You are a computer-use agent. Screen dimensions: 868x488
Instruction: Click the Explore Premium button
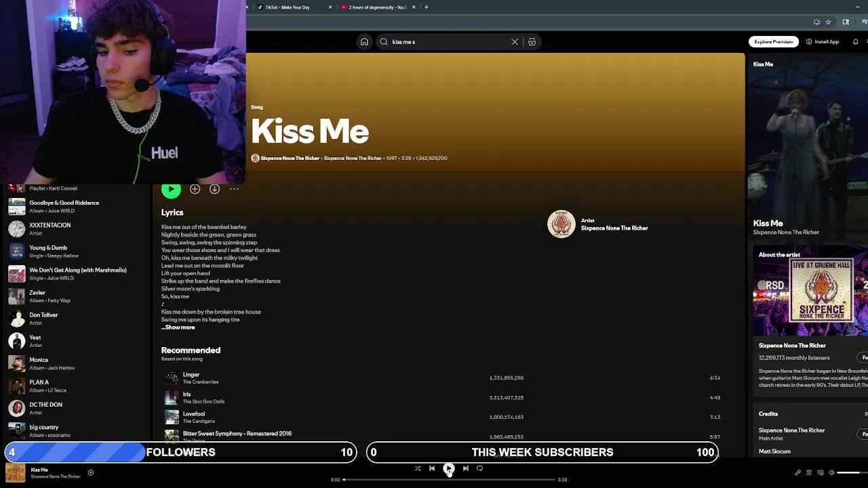tap(774, 42)
